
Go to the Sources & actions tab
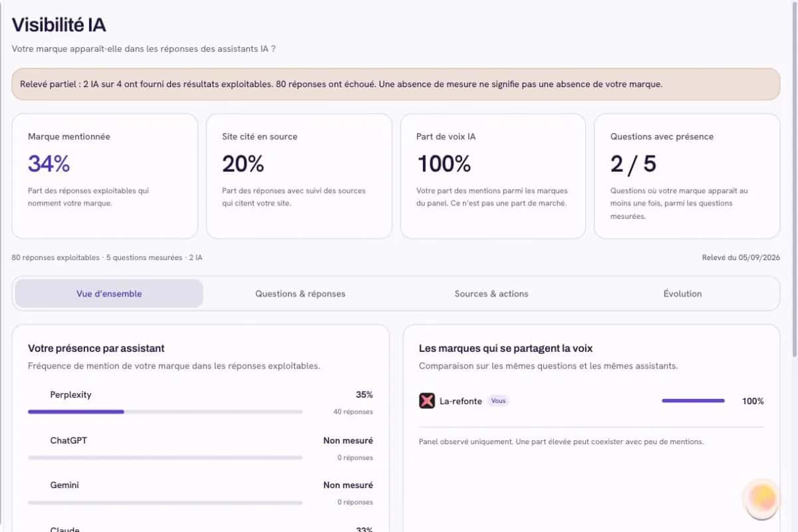coord(491,293)
